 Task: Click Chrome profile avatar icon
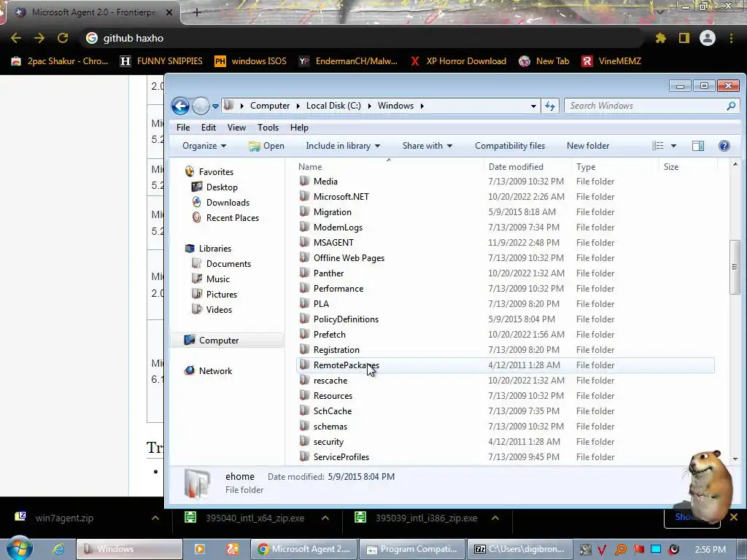click(708, 38)
